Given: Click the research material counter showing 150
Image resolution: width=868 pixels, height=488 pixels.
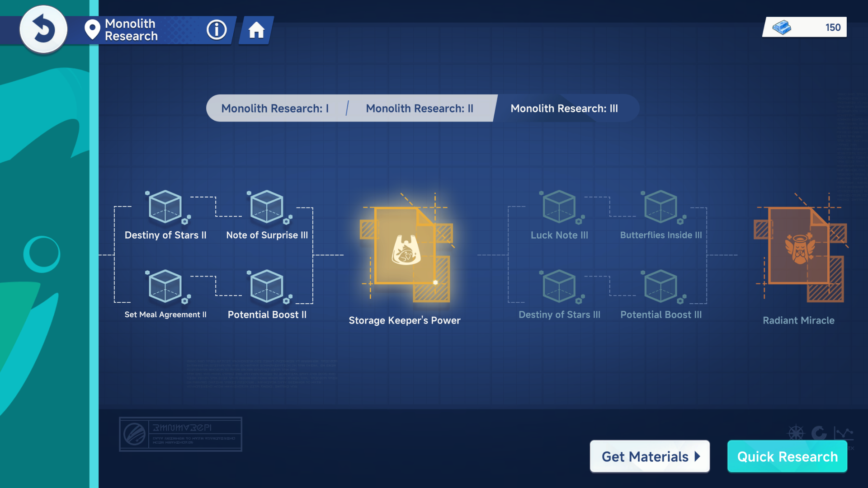Looking at the screenshot, I should coord(805,28).
